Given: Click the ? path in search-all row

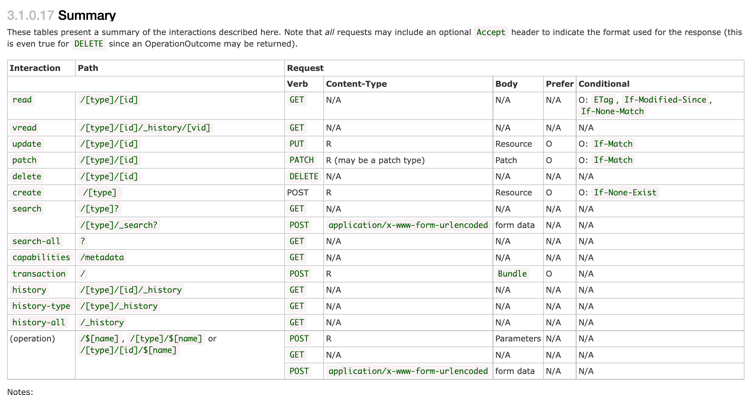Looking at the screenshot, I should [x=83, y=242].
